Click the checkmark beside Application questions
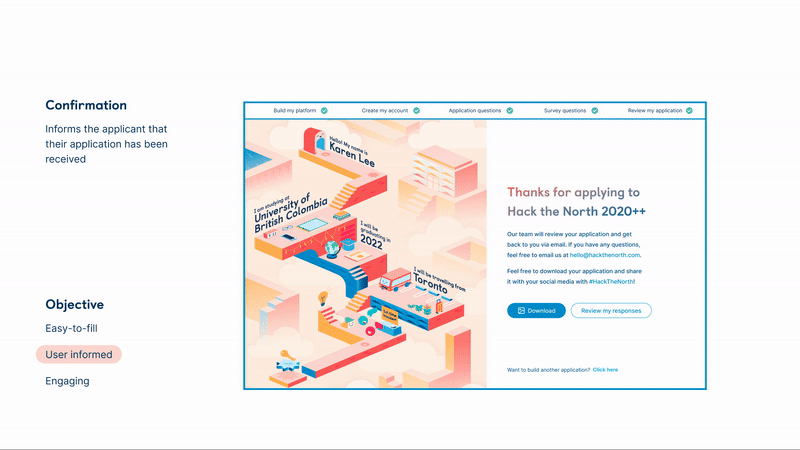Viewport: 800px width, 450px height. coord(510,110)
